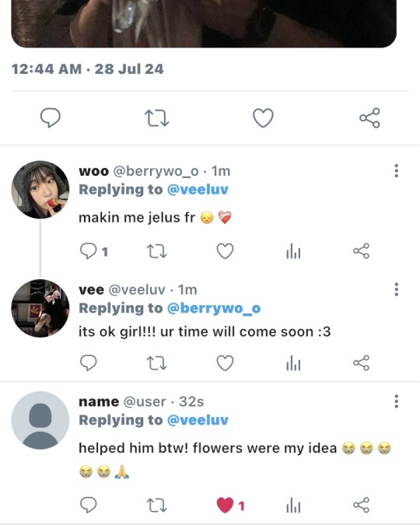Open reply thread on woo's comment
Viewport: 420px width, 525px height.
(x=94, y=251)
